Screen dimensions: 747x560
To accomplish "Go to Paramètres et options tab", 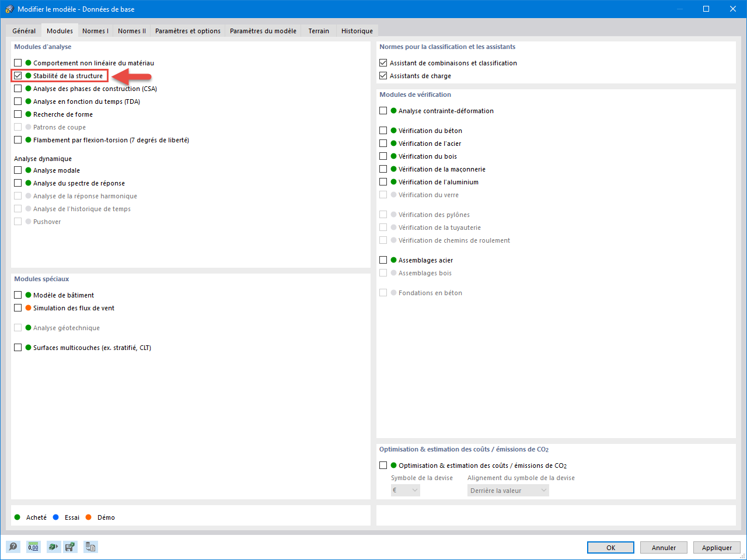I will pyautogui.click(x=188, y=31).
